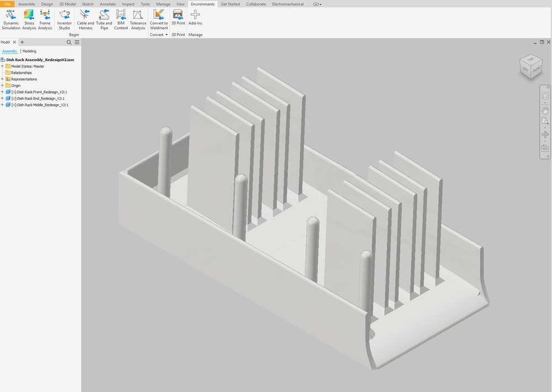Switch to the View ribbon tab
The image size is (552, 392).
tap(181, 4)
